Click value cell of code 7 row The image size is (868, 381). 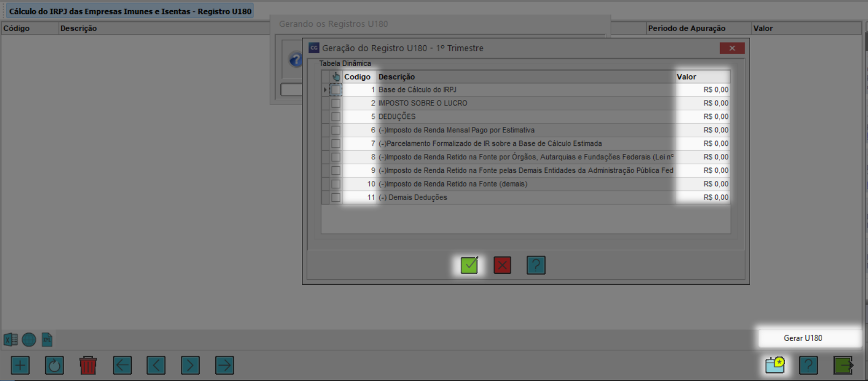[x=702, y=144]
